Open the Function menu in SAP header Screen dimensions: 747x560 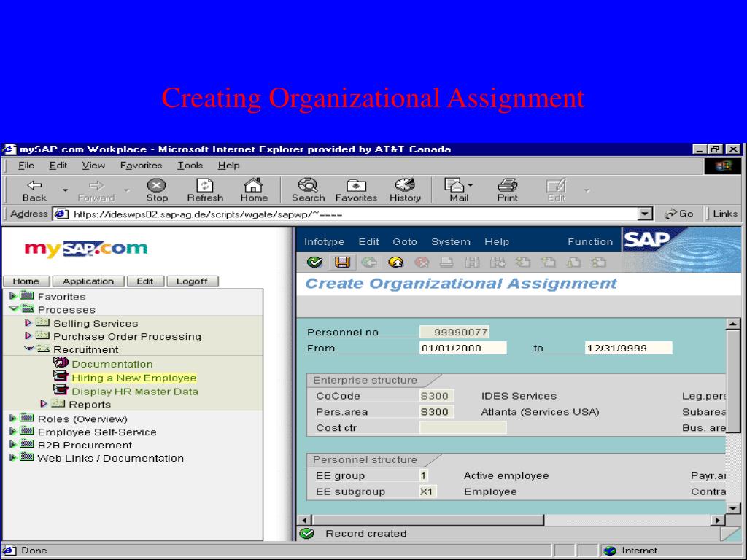[590, 242]
